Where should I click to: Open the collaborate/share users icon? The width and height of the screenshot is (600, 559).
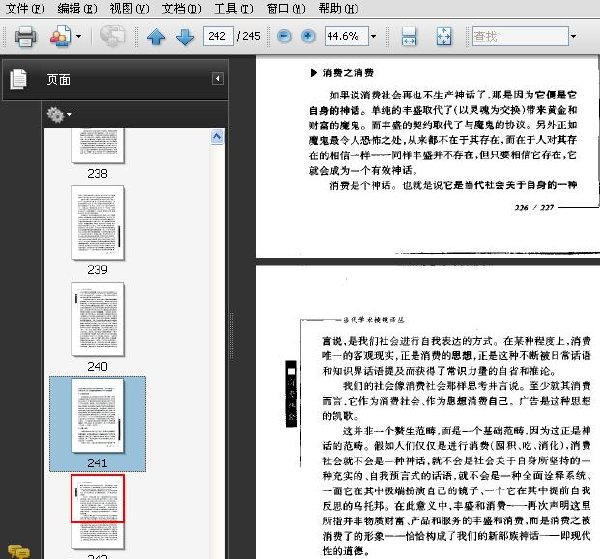click(60, 36)
